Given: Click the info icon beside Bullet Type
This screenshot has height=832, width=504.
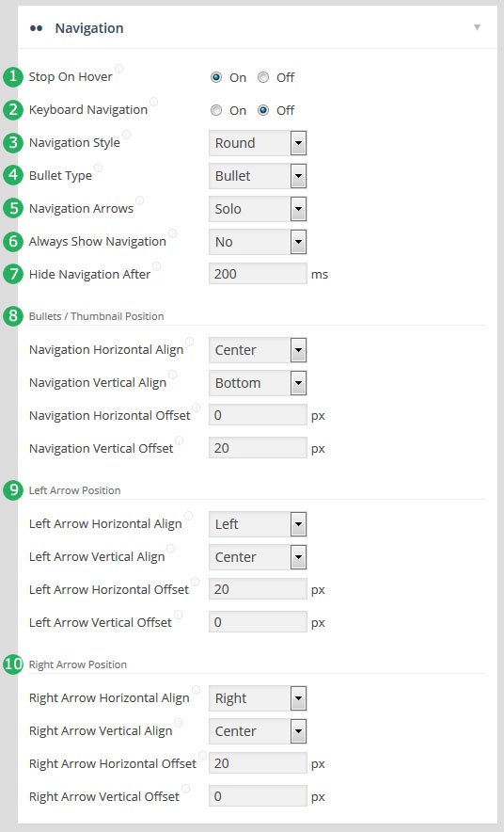Looking at the screenshot, I should 98,168.
